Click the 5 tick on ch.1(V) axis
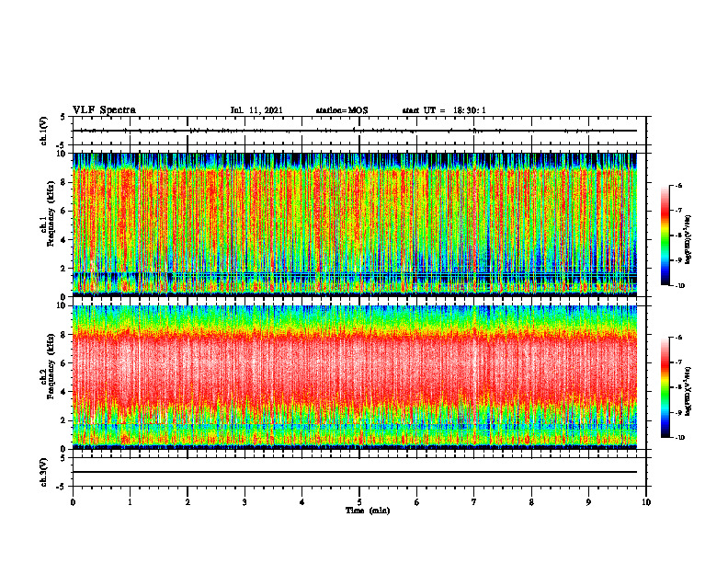This screenshot has width=728, height=563. 64,117
